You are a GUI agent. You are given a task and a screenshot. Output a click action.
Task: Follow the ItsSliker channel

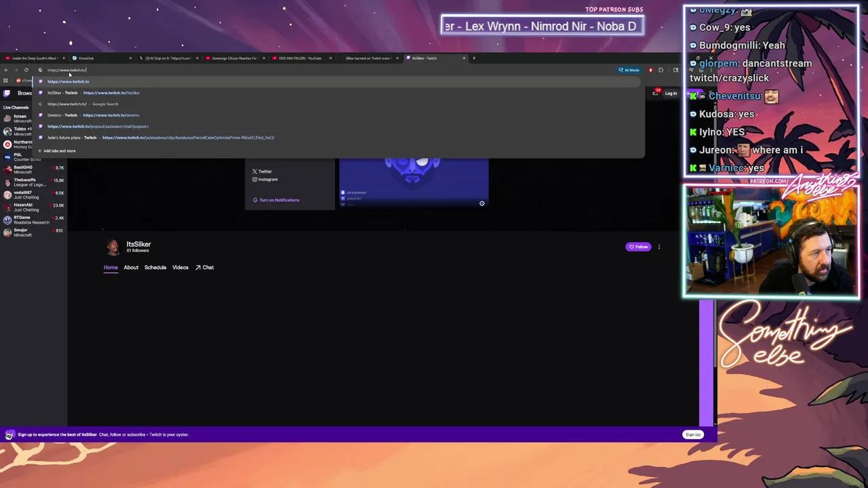click(x=638, y=247)
